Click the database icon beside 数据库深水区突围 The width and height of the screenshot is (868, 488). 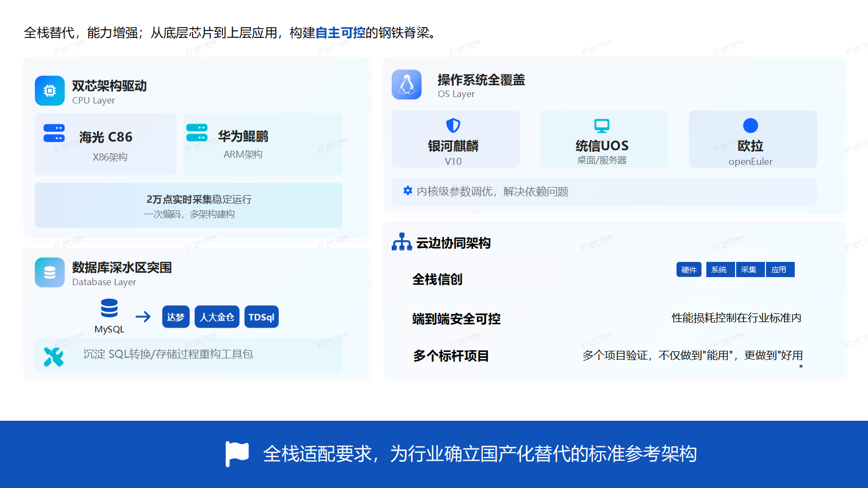coord(49,272)
